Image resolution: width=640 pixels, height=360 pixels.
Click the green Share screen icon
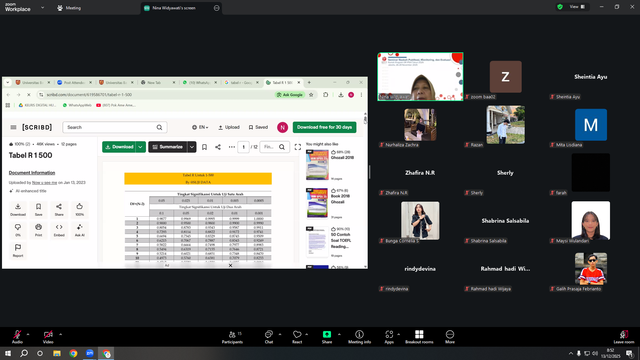[x=327, y=334]
